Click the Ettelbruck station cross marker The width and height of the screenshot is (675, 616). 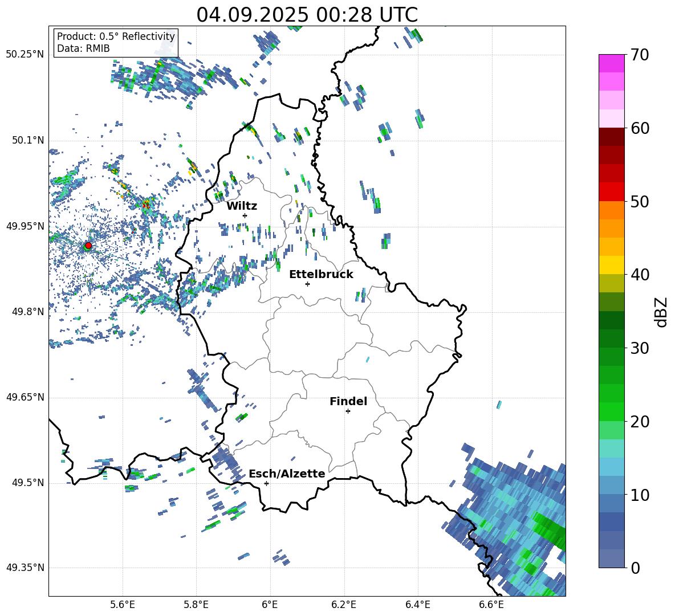pyautogui.click(x=307, y=284)
